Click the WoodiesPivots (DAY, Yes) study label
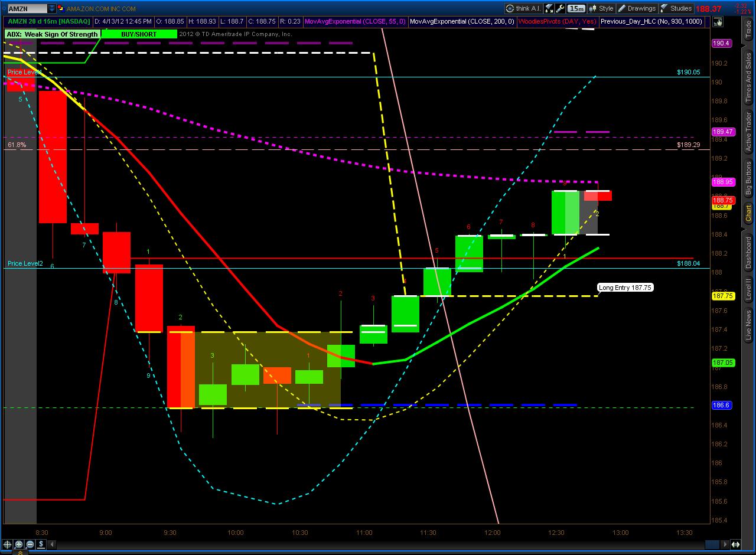 pos(557,21)
